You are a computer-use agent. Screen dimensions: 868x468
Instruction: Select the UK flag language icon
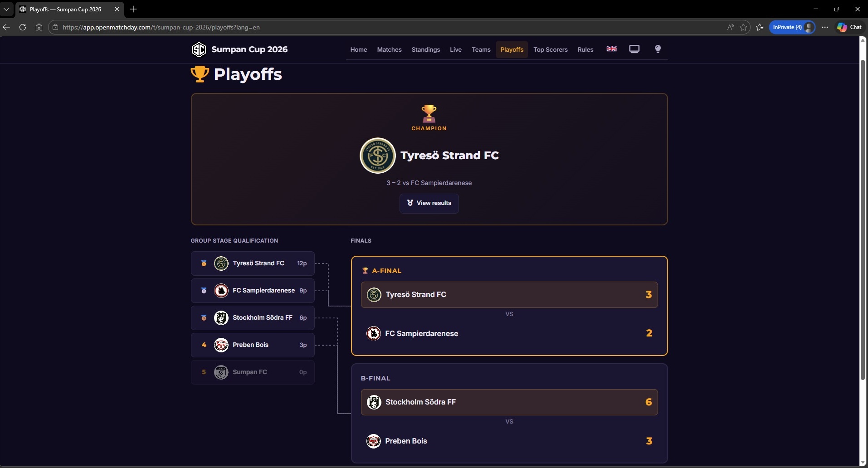611,49
